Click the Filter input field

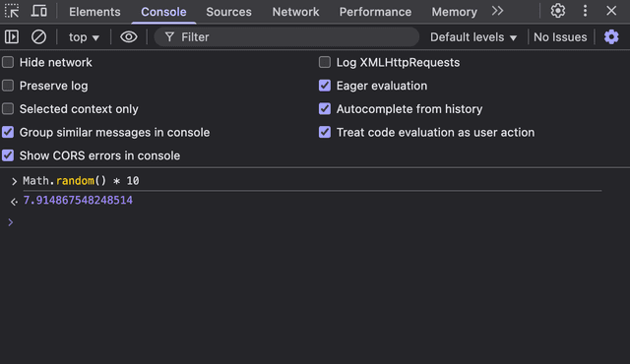pyautogui.click(x=286, y=37)
